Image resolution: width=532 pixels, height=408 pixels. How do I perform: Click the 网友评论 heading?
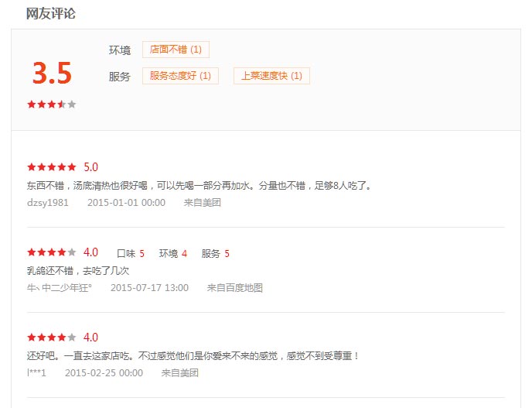tap(51, 14)
